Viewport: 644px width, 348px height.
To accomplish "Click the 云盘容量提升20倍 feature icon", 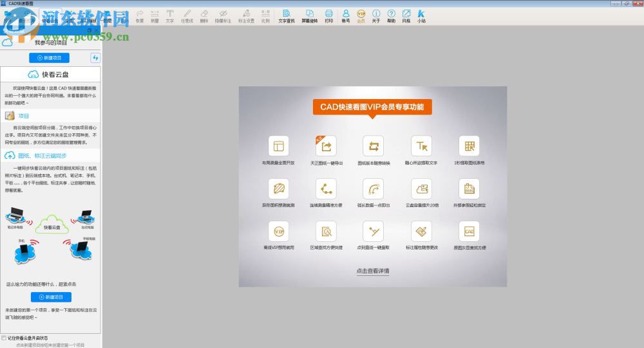I will point(421,188).
